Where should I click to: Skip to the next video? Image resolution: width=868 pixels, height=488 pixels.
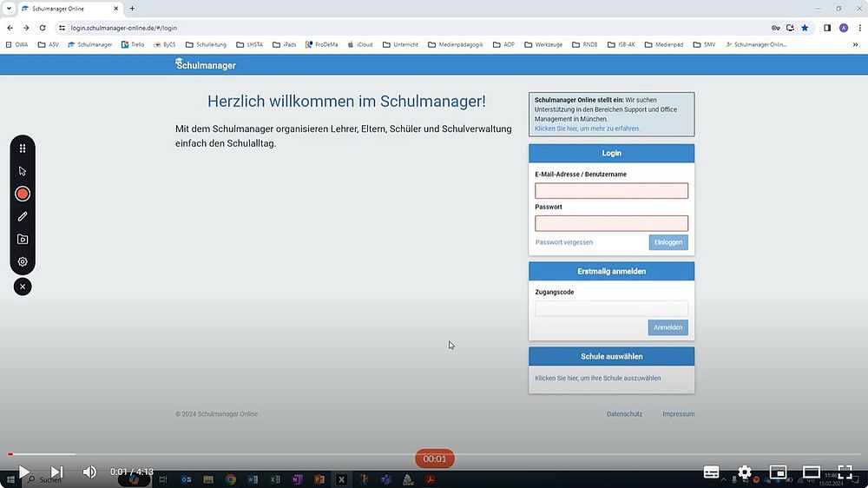click(56, 472)
